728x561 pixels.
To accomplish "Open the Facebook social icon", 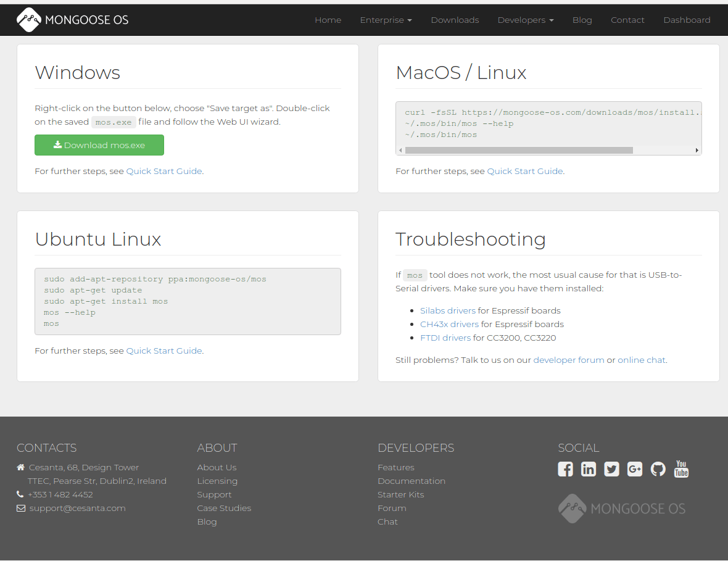I will pos(565,469).
